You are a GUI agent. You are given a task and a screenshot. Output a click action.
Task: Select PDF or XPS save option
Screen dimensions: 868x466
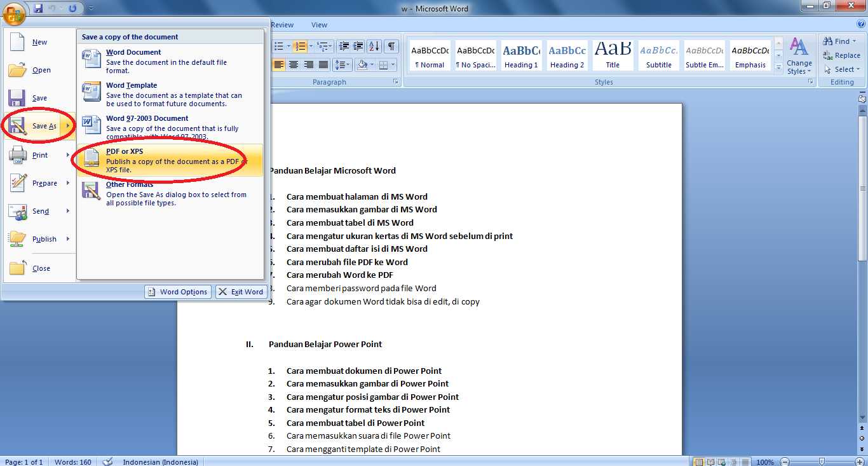170,161
